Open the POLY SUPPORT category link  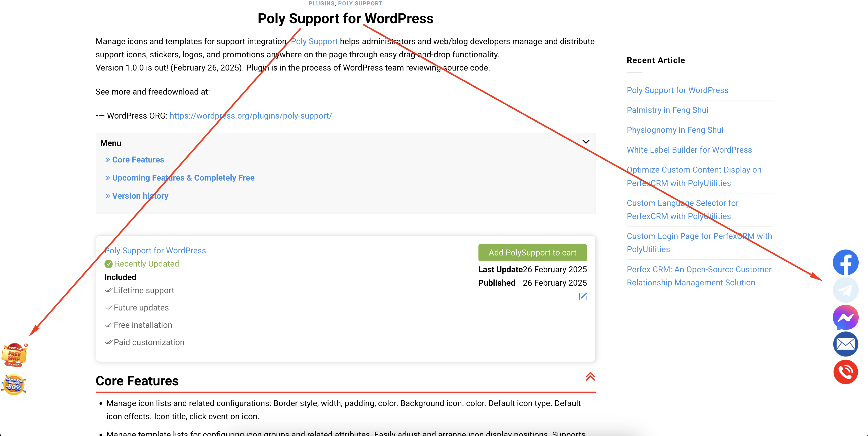click(x=360, y=3)
